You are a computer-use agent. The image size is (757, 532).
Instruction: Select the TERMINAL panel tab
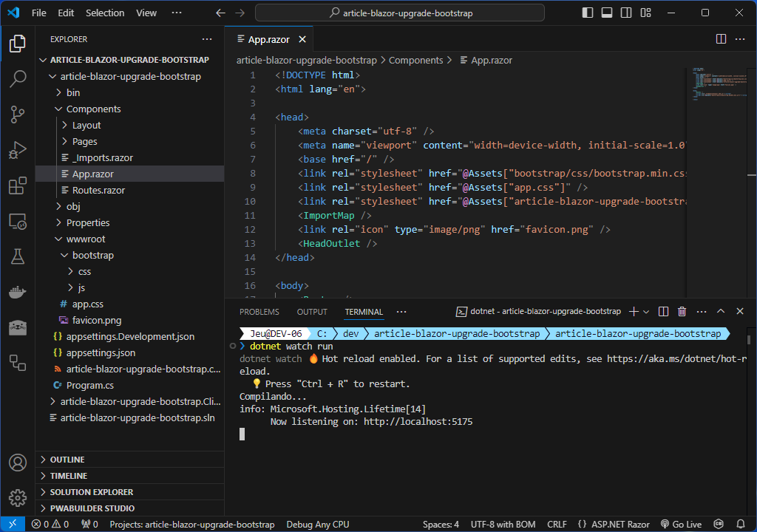tap(364, 312)
